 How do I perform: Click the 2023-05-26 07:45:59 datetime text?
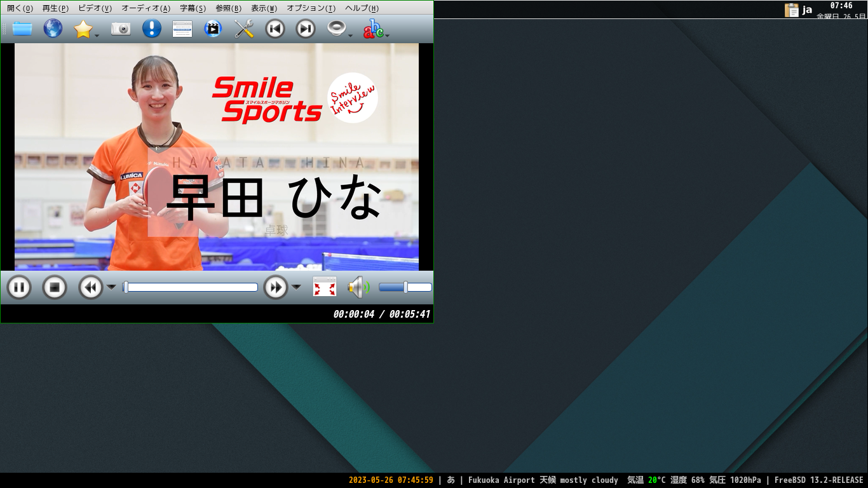coord(391,480)
